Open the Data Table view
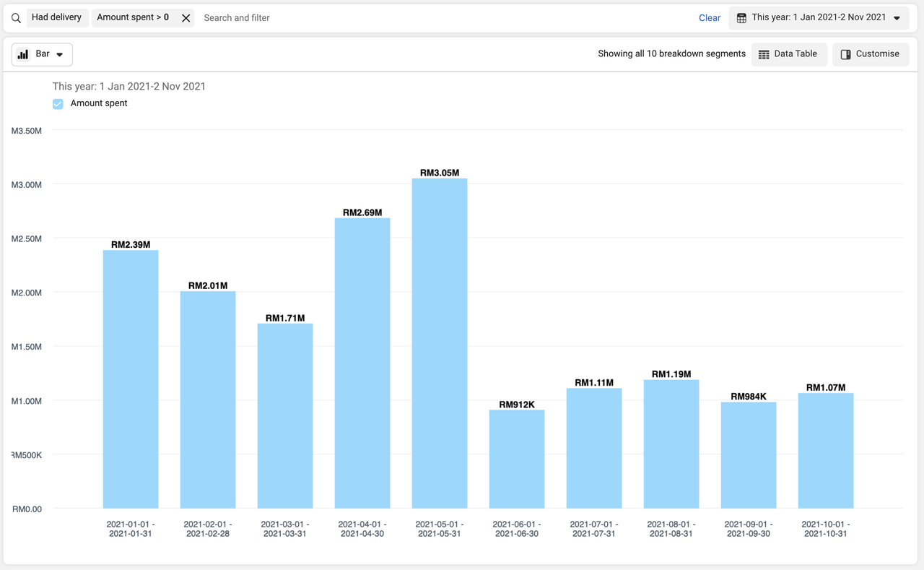 788,54
